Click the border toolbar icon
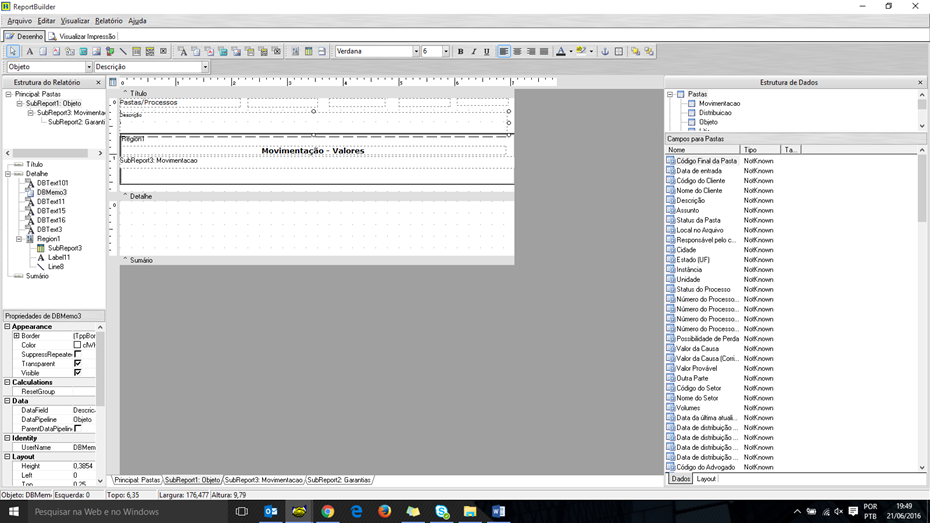Viewport: 930px width, 523px height. point(619,52)
